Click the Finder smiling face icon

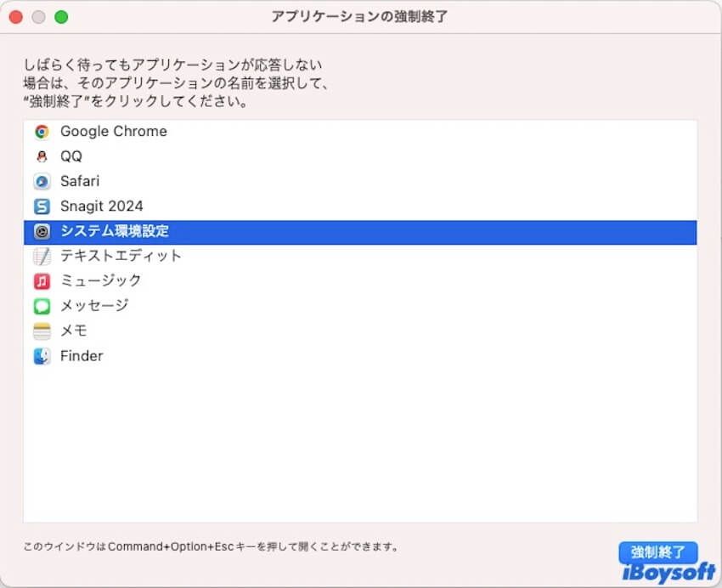pyautogui.click(x=41, y=355)
